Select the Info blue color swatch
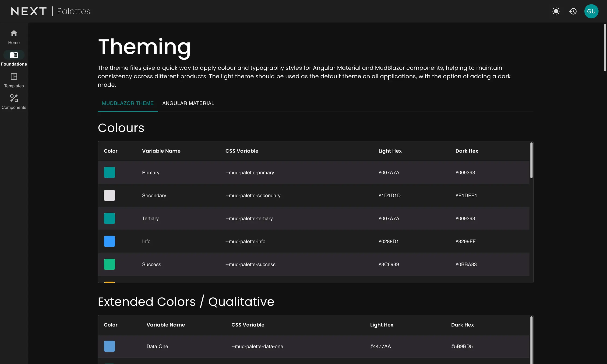607x364 pixels. pos(109,241)
